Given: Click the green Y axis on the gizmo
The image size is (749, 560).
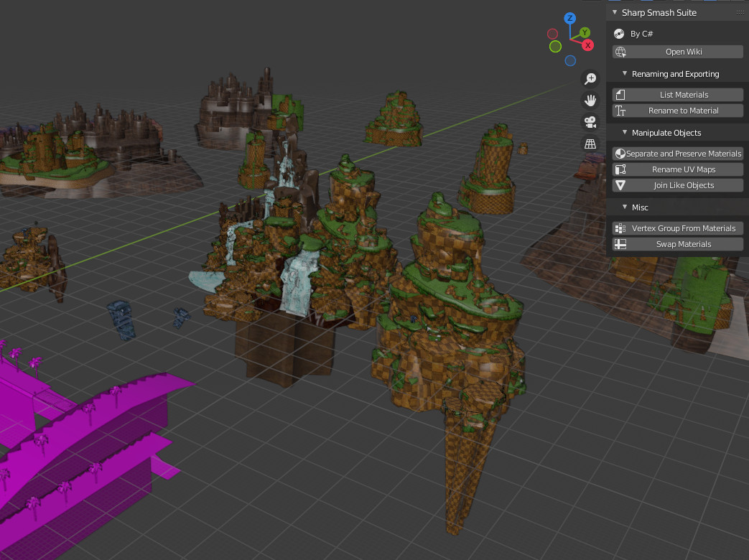Looking at the screenshot, I should 585,33.
